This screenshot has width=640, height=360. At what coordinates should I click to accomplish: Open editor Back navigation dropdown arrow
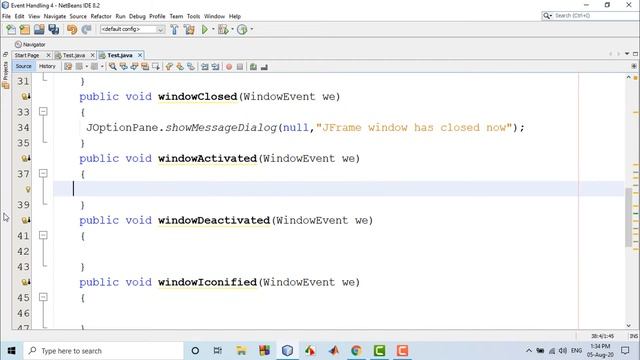pyautogui.click(x=87, y=67)
